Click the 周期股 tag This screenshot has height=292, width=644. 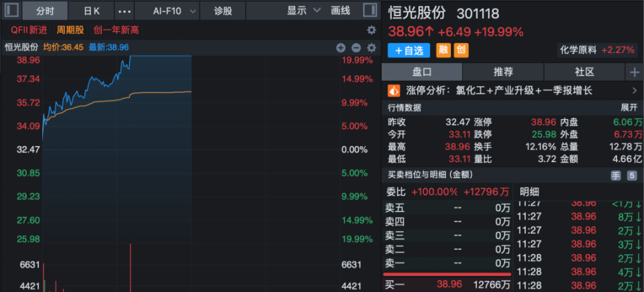click(70, 30)
